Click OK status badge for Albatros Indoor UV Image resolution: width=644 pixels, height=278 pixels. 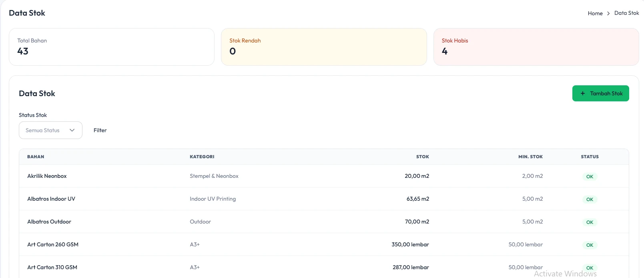590,199
